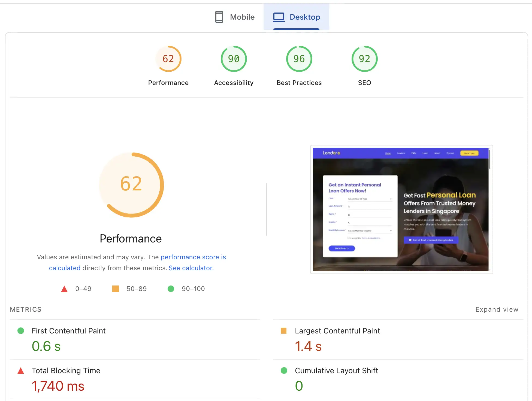Click the large 62 Performance gauge

[x=131, y=185]
